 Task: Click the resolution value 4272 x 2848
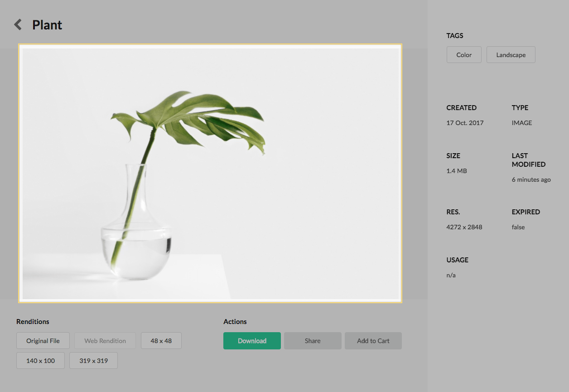464,227
